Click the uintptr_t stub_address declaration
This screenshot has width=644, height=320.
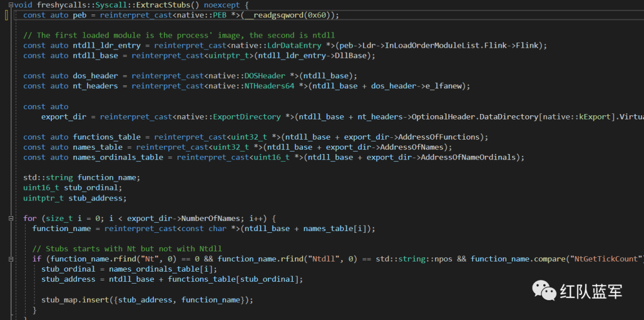(75, 198)
